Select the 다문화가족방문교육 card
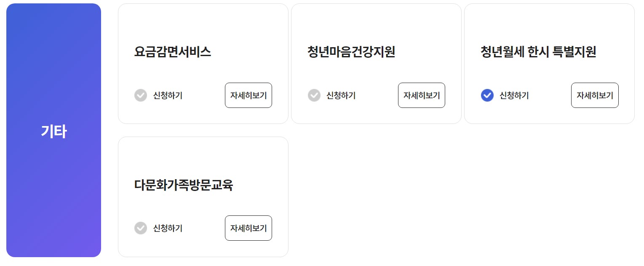Screen dimensions: 644x266 pos(203,196)
